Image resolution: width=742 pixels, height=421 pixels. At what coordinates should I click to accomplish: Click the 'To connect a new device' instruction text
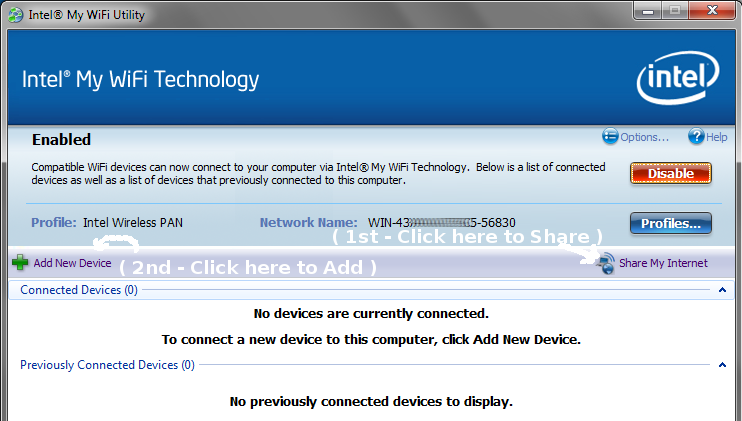click(x=371, y=340)
